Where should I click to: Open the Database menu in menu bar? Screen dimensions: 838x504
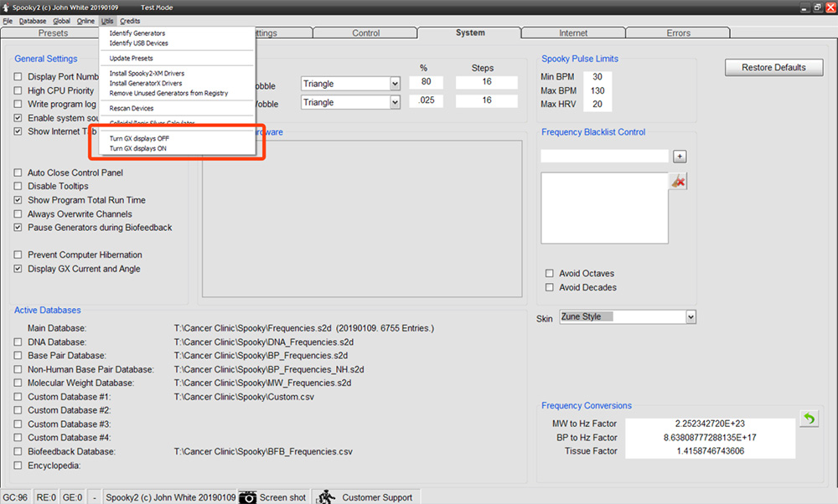tap(33, 21)
